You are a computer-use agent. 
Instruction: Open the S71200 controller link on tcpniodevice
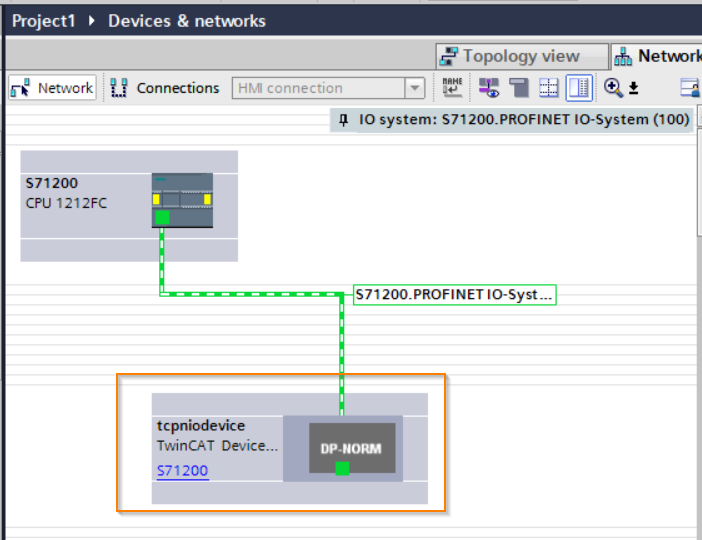[x=183, y=471]
